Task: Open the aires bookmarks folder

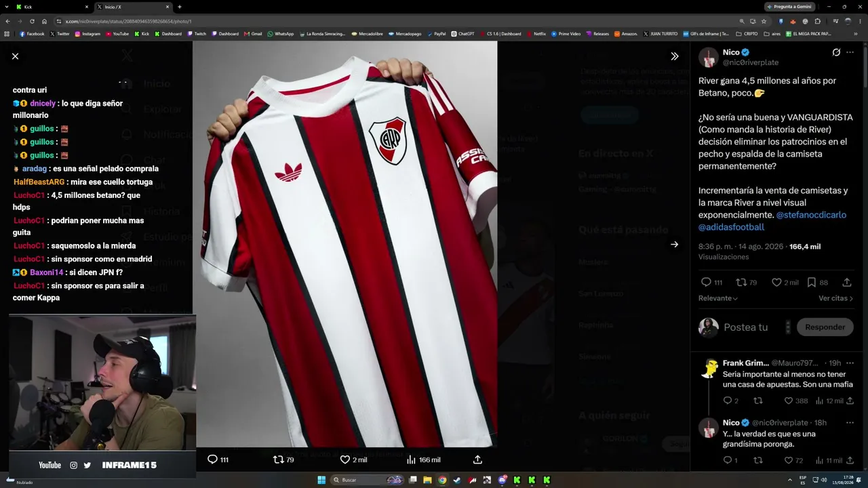Action: pyautogui.click(x=772, y=34)
